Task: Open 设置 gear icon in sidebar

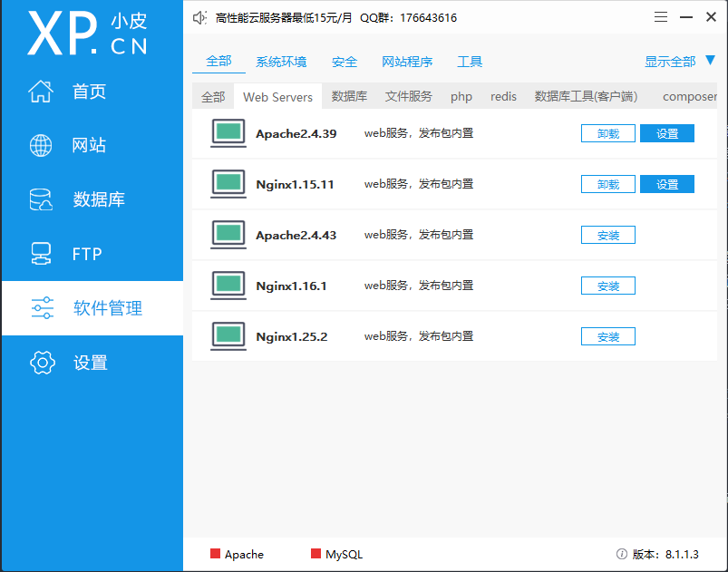Action: coord(43,363)
